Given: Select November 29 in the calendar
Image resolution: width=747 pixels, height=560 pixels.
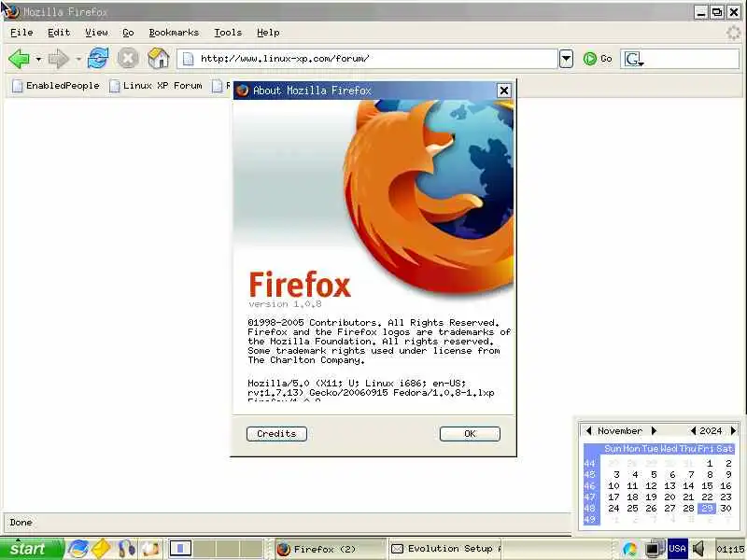Looking at the screenshot, I should (x=707, y=509).
